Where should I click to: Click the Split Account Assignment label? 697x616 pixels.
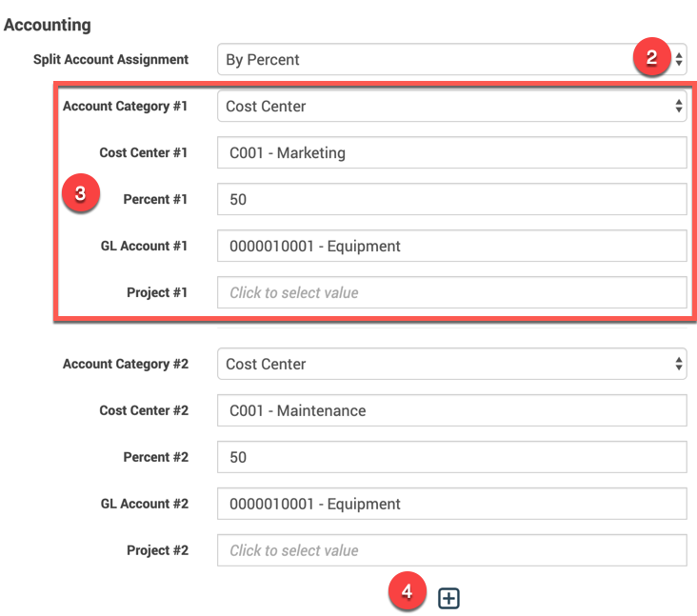(x=110, y=59)
